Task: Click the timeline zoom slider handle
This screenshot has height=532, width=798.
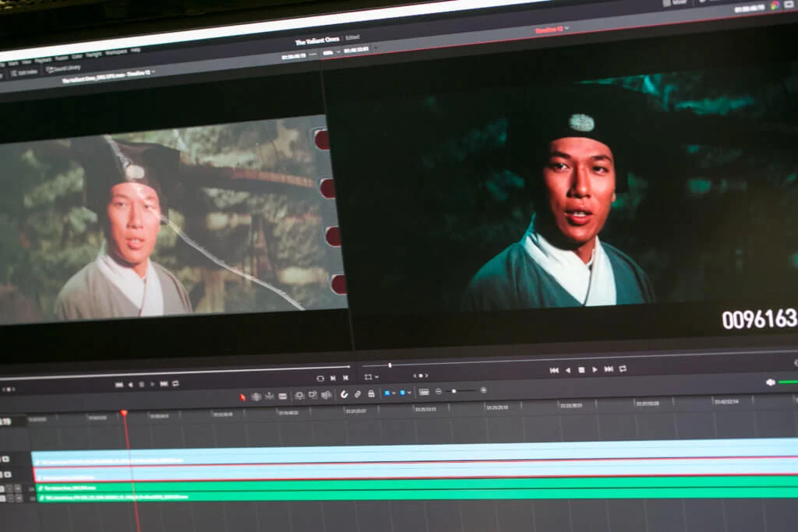Action: [454, 391]
